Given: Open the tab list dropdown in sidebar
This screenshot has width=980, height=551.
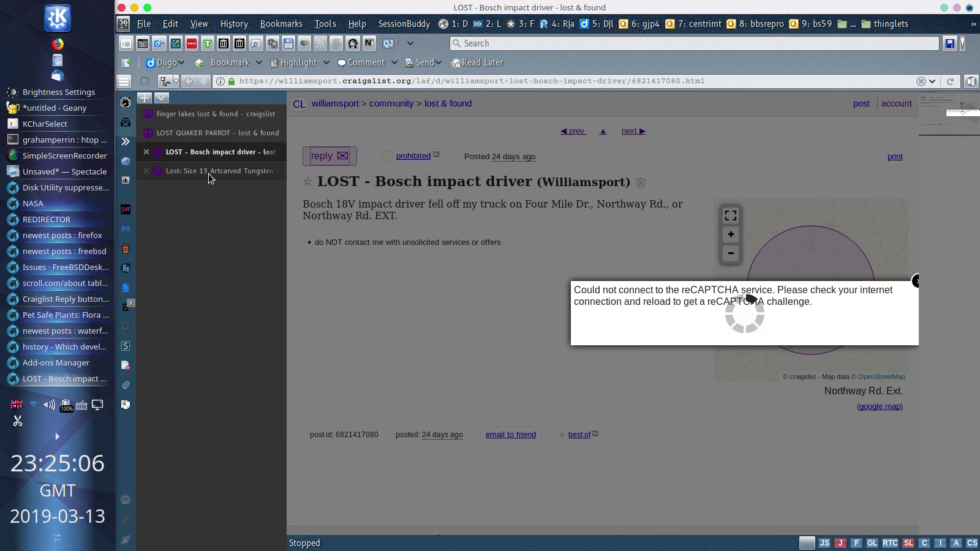Looking at the screenshot, I should coord(161,98).
